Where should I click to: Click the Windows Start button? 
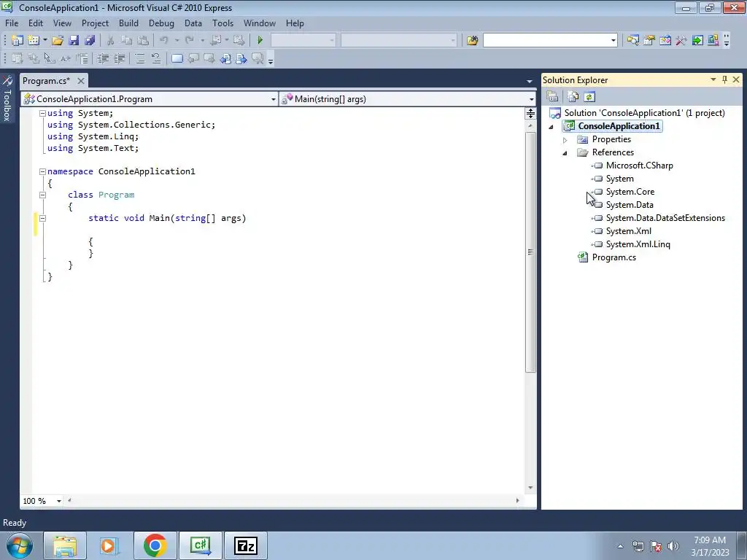click(20, 545)
